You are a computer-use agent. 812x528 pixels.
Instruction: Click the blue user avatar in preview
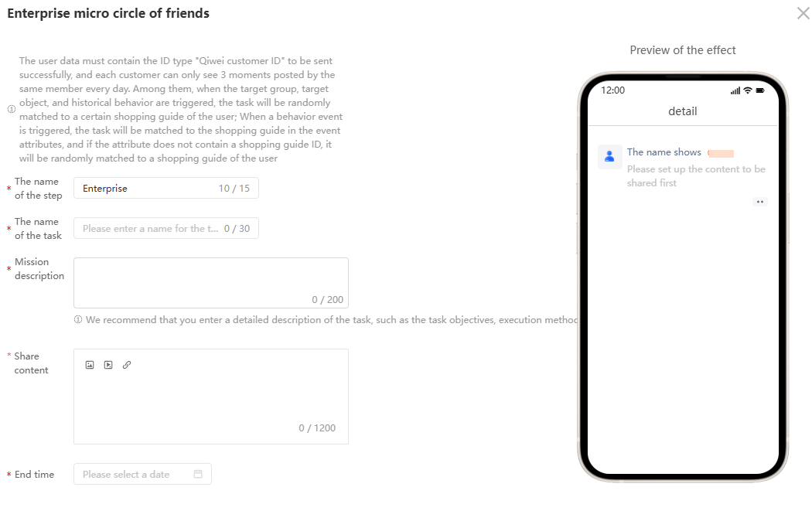click(x=609, y=156)
